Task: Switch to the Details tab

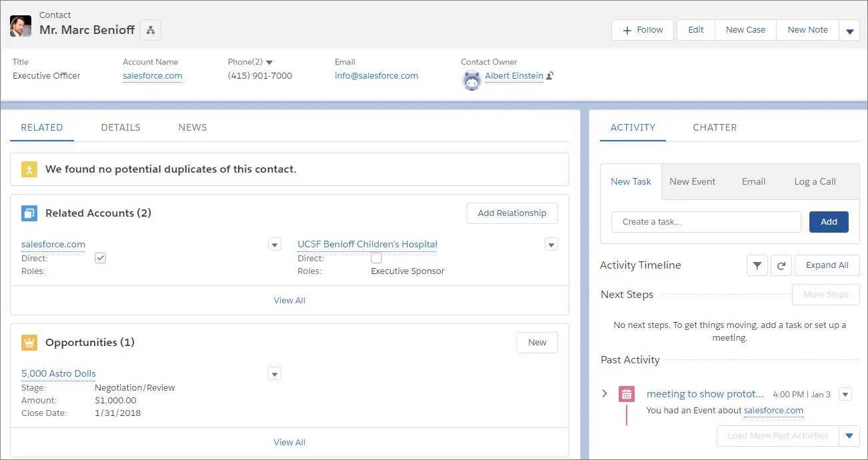Action: point(121,127)
